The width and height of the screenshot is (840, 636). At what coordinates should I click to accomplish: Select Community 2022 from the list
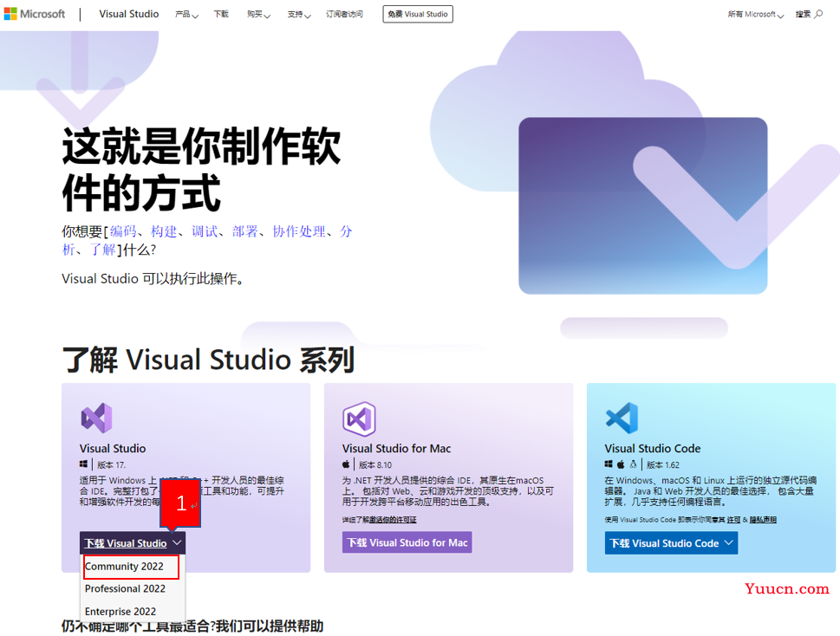[131, 567]
